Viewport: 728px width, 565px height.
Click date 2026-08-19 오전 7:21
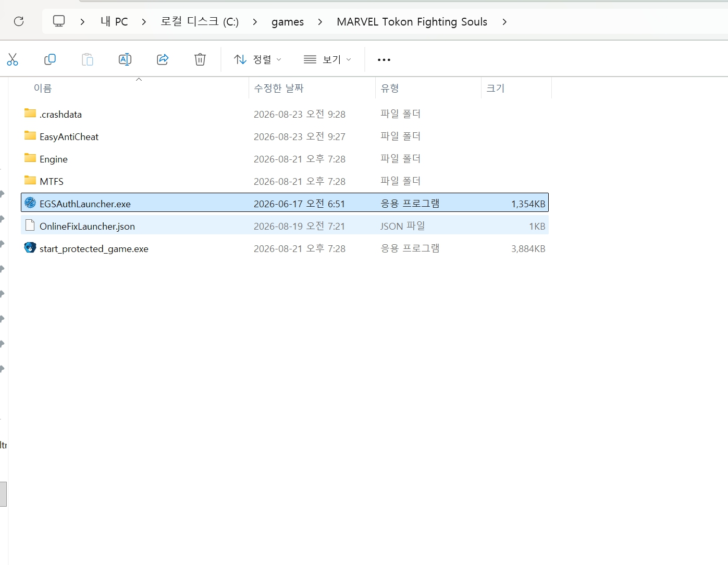click(x=299, y=226)
